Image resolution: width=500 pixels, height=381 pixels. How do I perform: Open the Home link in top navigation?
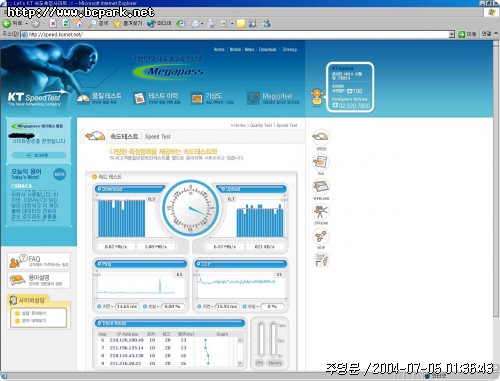(x=219, y=49)
